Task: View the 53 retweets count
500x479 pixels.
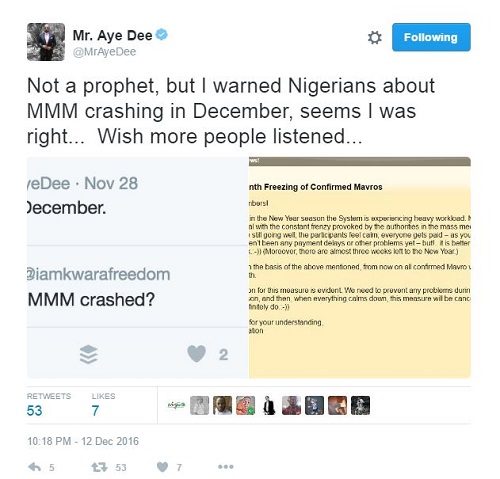Action: (35, 410)
